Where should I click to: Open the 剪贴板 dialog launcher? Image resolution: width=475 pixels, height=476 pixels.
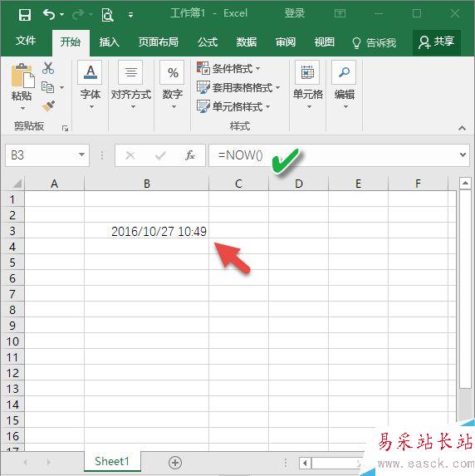[x=65, y=128]
